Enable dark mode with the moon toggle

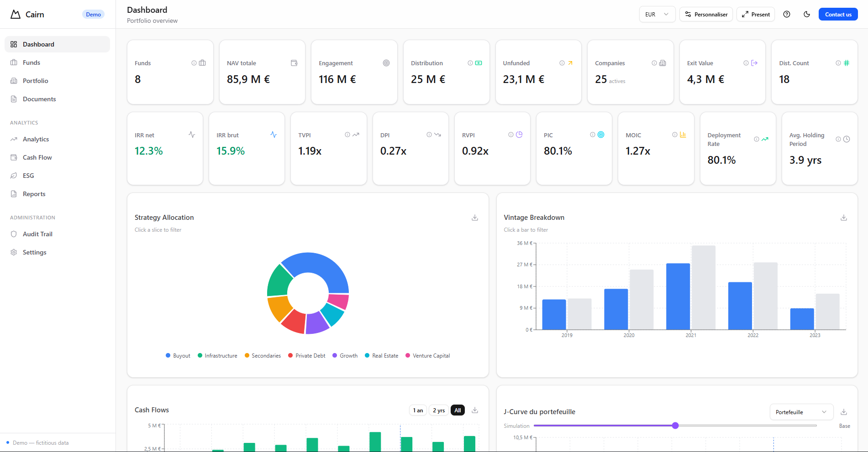click(x=806, y=14)
